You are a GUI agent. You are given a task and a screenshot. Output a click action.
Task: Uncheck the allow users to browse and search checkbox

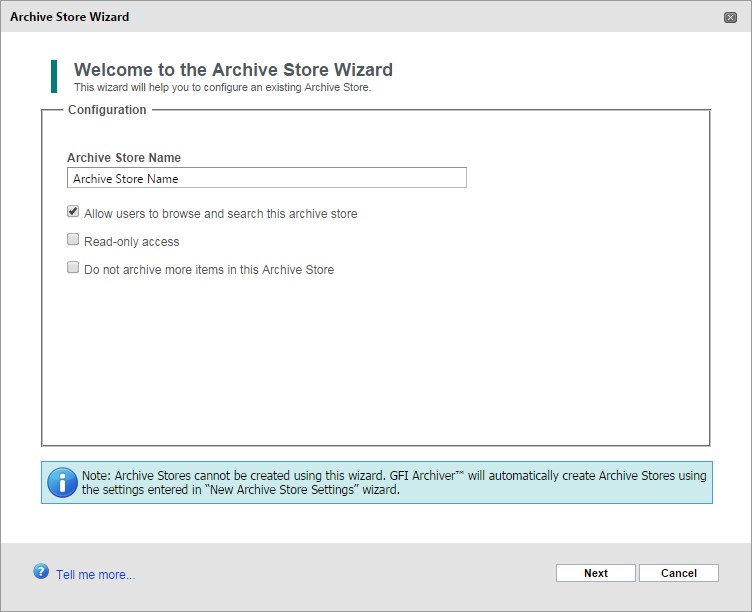(x=73, y=212)
